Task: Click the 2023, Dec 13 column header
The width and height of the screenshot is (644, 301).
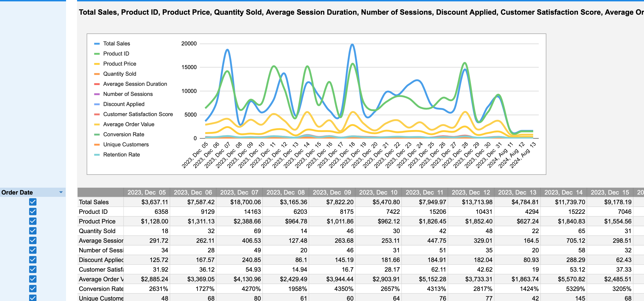Action: (x=517, y=192)
